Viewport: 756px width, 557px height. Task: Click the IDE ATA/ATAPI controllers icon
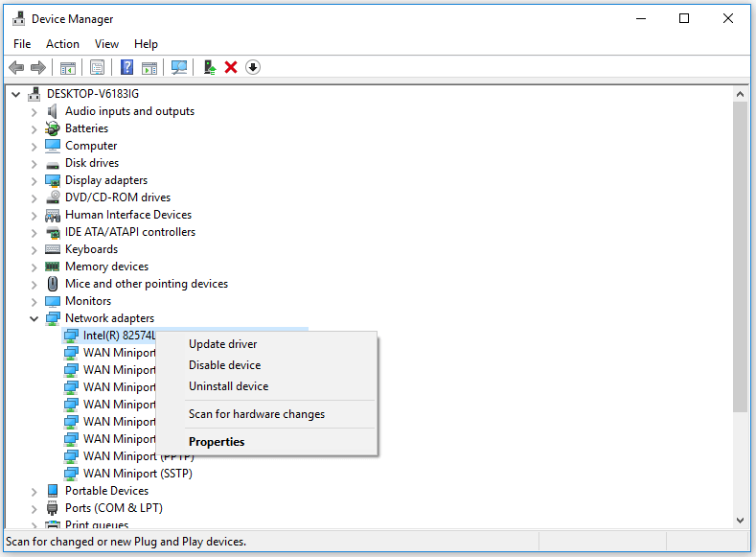tap(53, 232)
